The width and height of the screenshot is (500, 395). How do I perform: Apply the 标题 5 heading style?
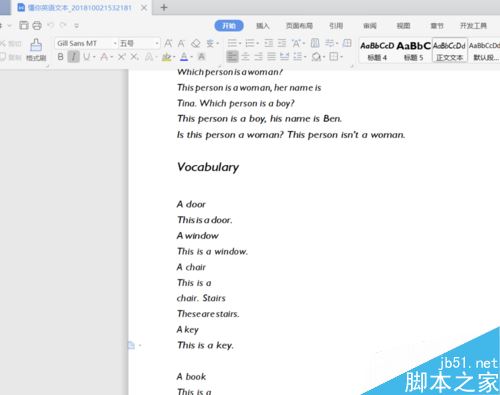click(413, 50)
